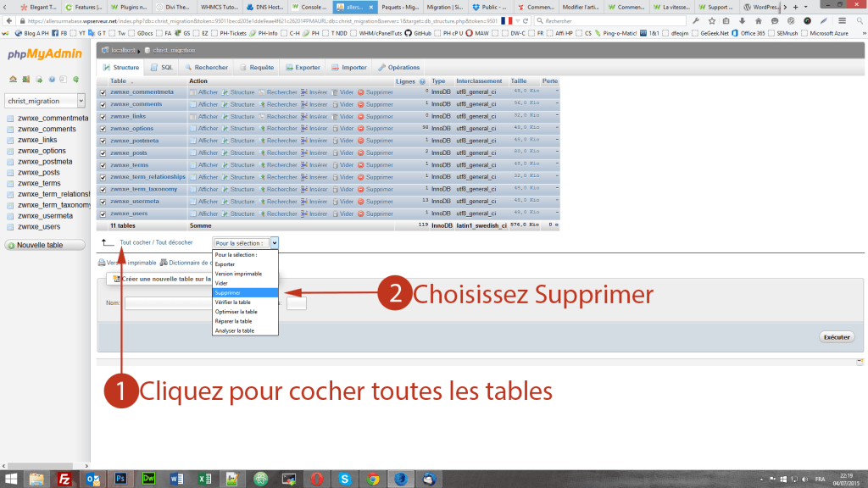Open the browser hamburger menu
Viewport: 868px width, 488px height.
click(842, 21)
